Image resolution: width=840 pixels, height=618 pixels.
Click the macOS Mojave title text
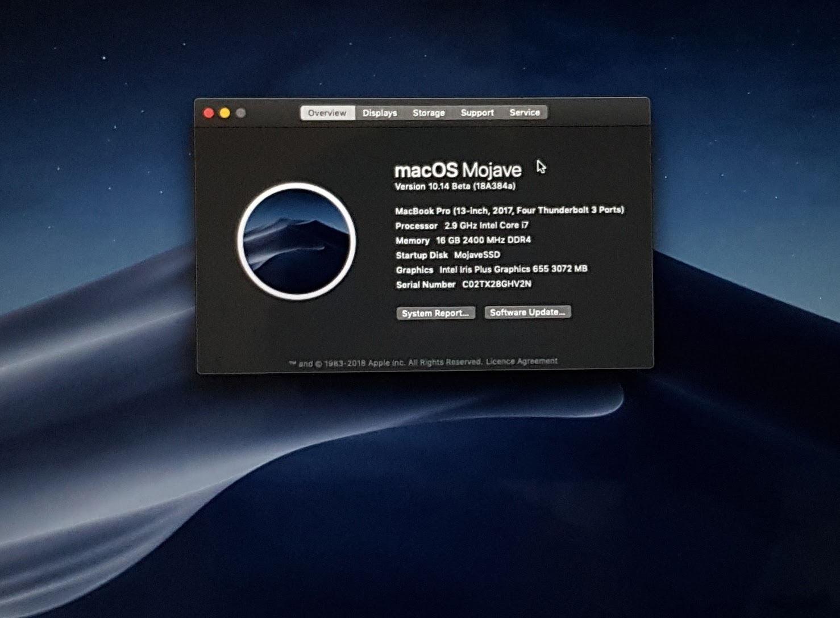point(458,170)
